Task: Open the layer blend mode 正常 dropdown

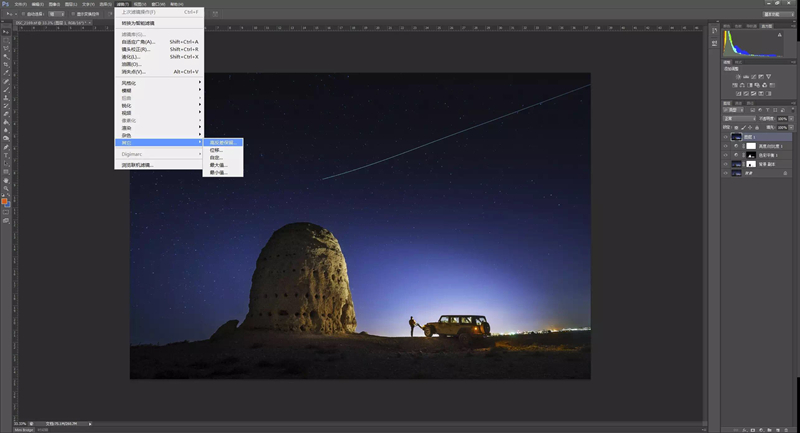Action: coord(739,118)
